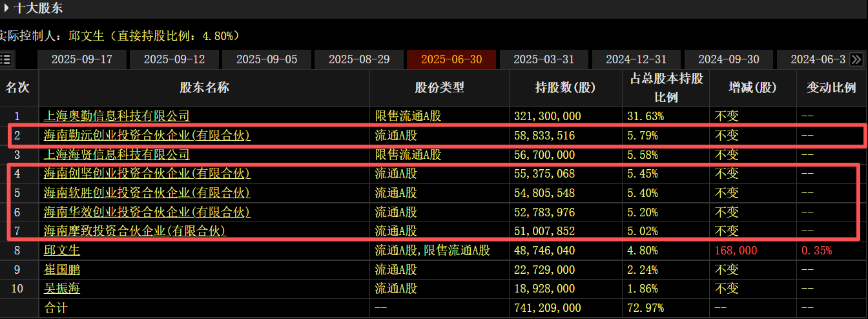The image size is (868, 319).
Task: Open 海南创坚创业投资合伙企业 link
Action: point(147,174)
